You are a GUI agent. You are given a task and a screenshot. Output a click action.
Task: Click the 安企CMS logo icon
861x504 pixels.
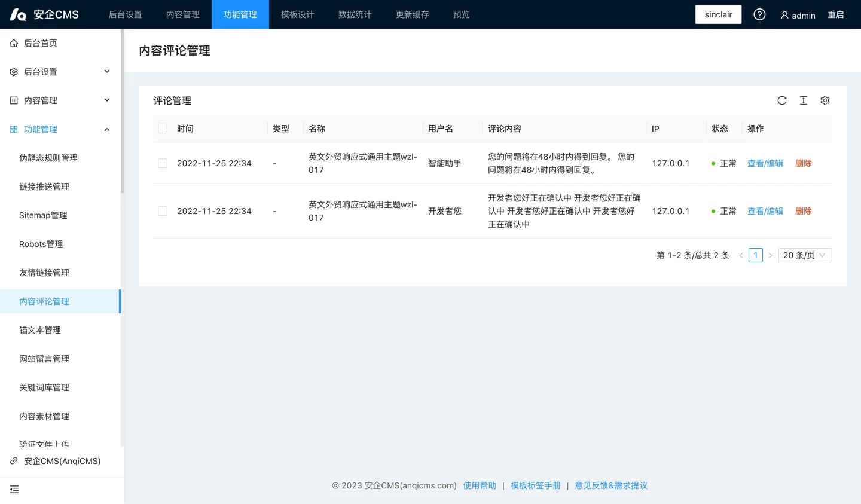[x=18, y=14]
